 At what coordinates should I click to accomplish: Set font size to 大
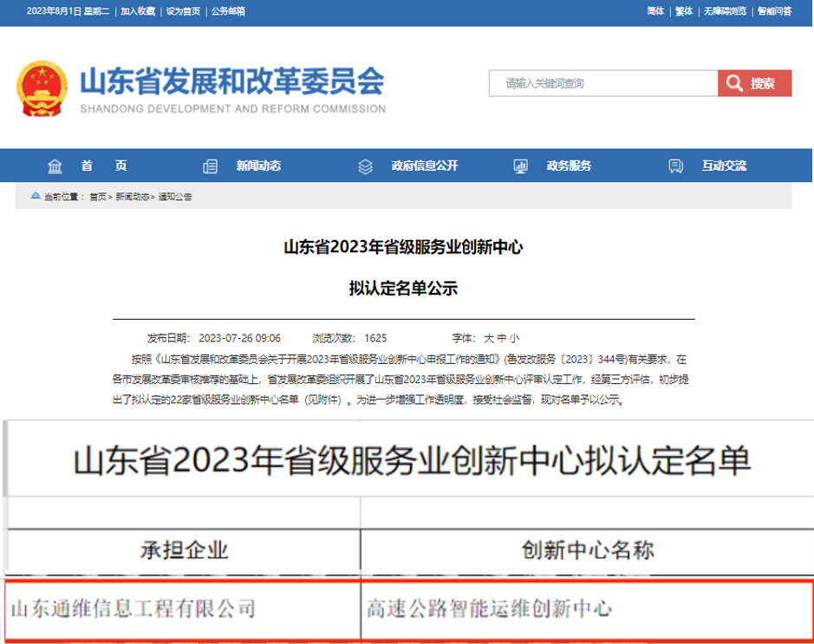488,338
